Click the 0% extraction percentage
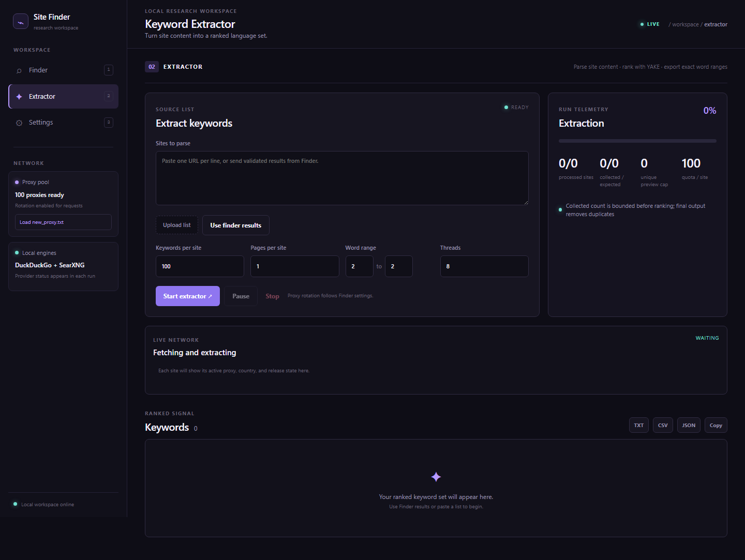Screen dimensions: 745x560 pos(710,111)
